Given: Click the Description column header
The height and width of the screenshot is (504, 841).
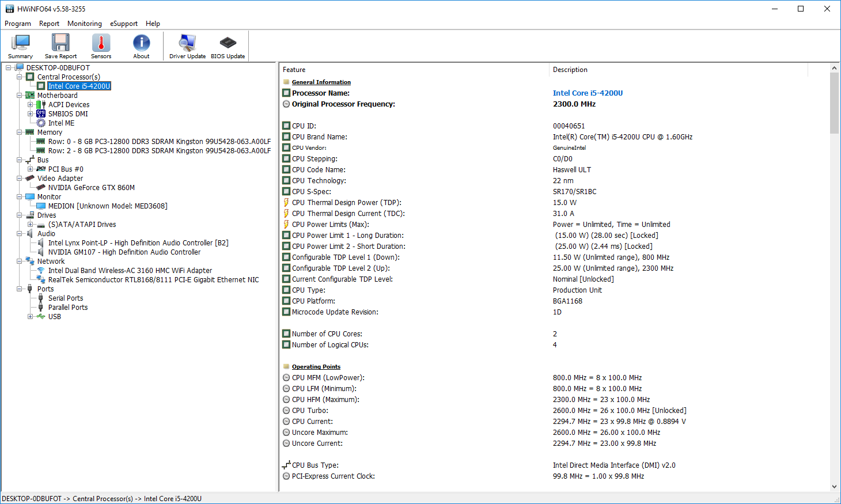Looking at the screenshot, I should 678,70.
